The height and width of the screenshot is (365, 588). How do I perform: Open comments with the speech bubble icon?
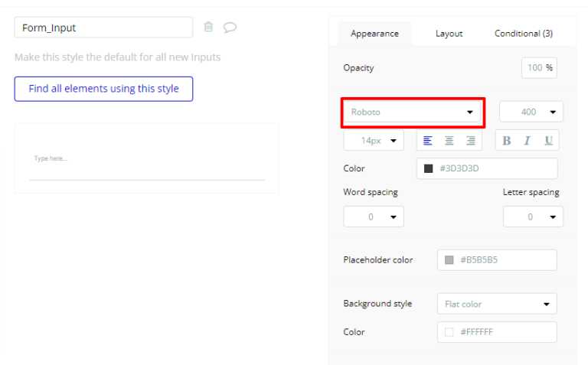pos(230,28)
